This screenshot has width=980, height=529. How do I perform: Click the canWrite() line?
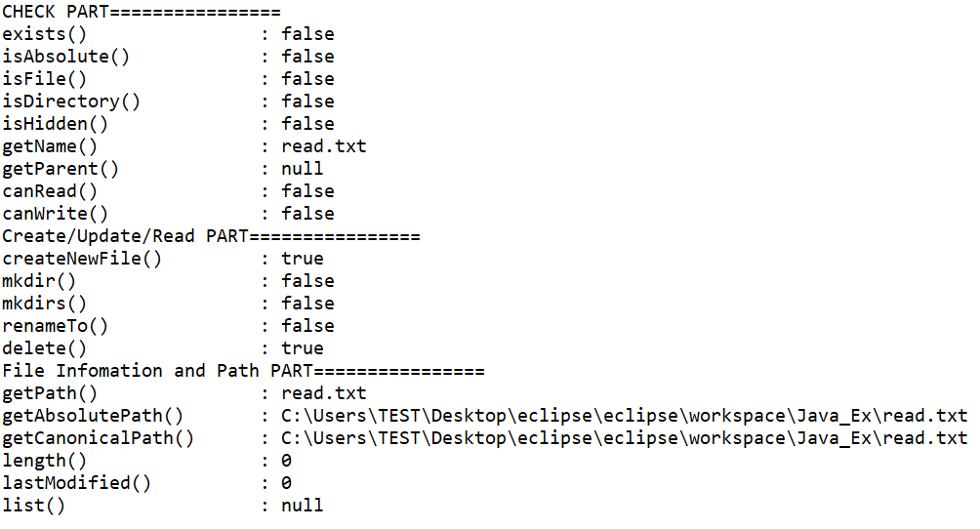point(168,214)
